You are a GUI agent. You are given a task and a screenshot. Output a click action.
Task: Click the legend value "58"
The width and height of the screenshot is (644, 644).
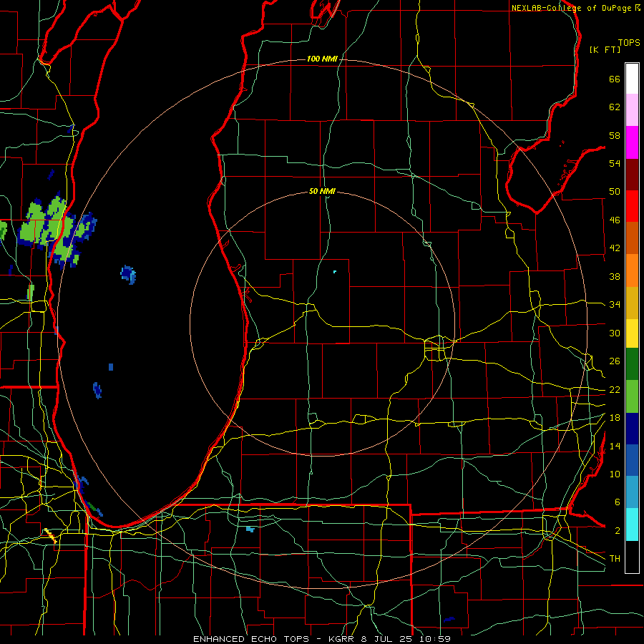(615, 135)
